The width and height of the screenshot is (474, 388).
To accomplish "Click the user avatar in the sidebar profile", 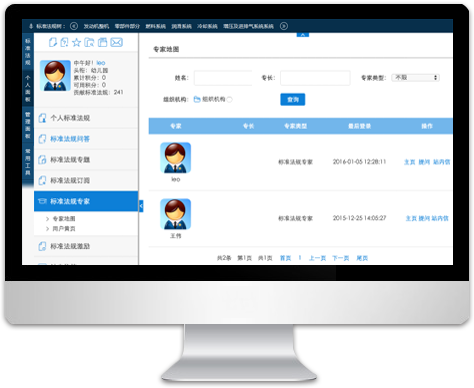I will point(55,75).
